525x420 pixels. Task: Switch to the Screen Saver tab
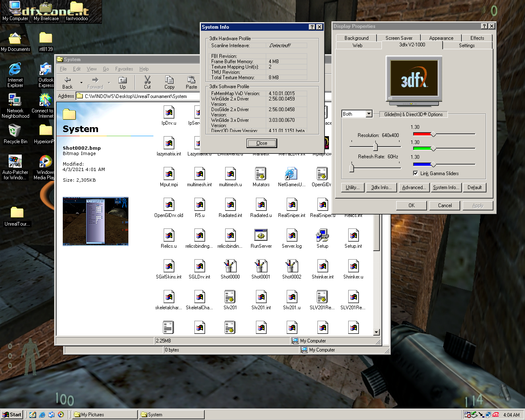coord(399,38)
